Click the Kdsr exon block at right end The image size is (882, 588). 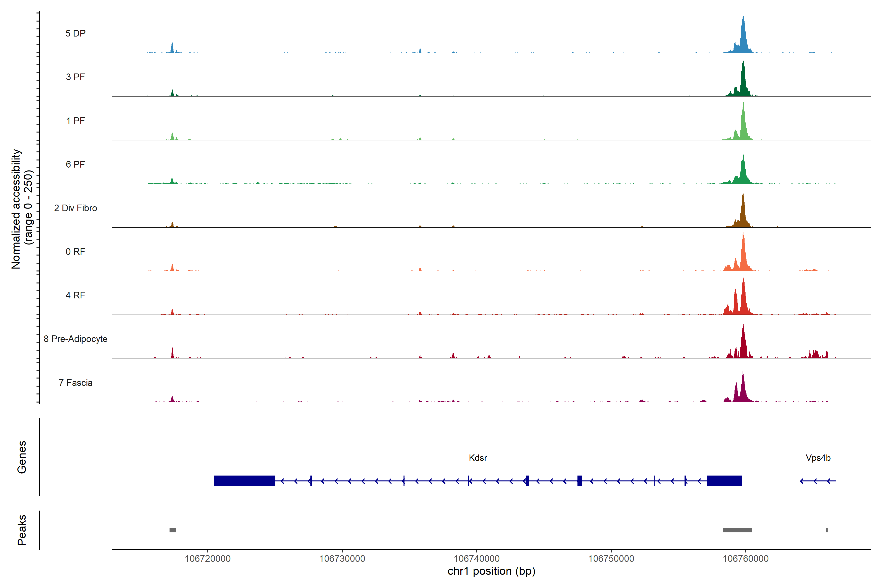(x=724, y=481)
